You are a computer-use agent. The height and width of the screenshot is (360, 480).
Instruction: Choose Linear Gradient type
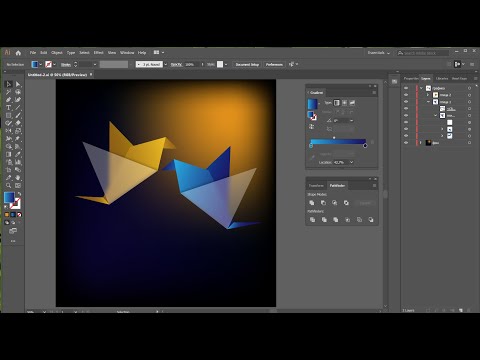tap(337, 103)
